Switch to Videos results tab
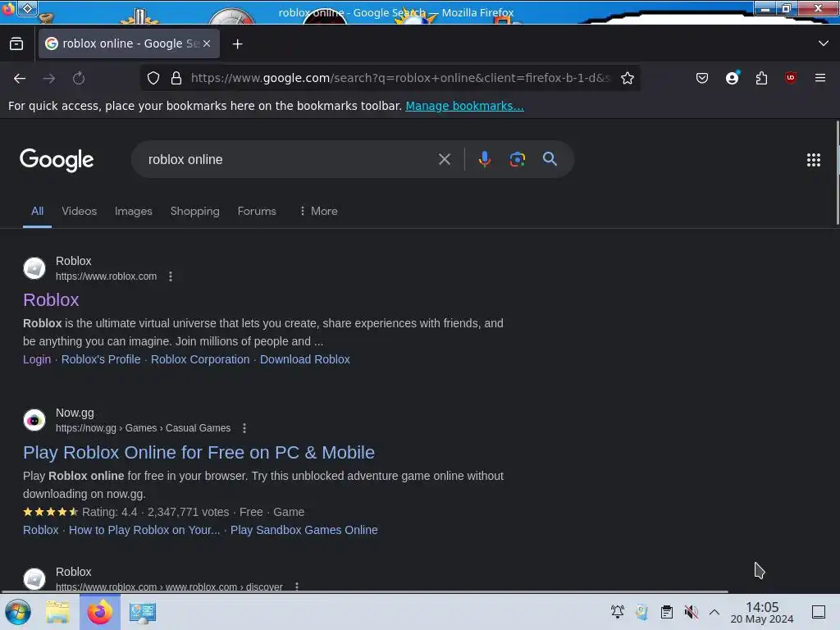The image size is (840, 630). tap(80, 211)
